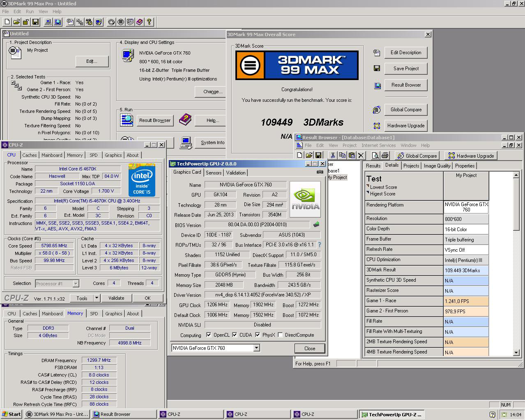The image size is (525, 420).
Task: Click Result Browser button in Run section
Action: (155, 120)
